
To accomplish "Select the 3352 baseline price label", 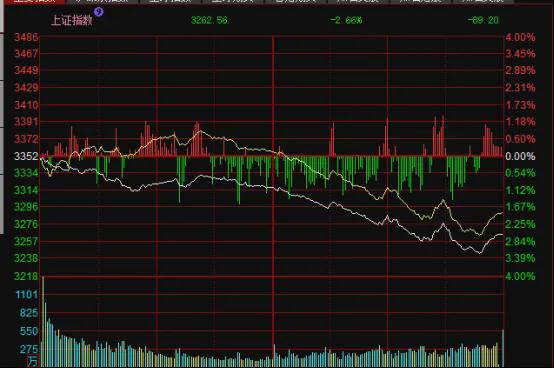I will pyautogui.click(x=26, y=156).
